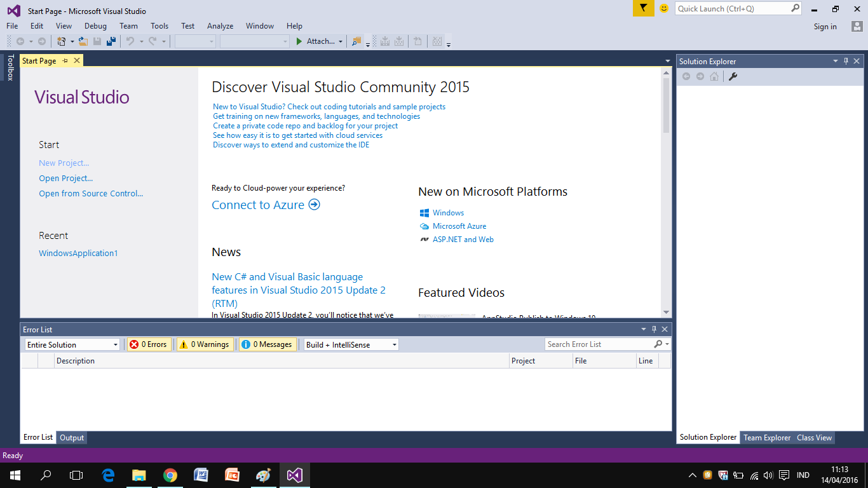Launch Visual Studio from the taskbar

(x=294, y=475)
